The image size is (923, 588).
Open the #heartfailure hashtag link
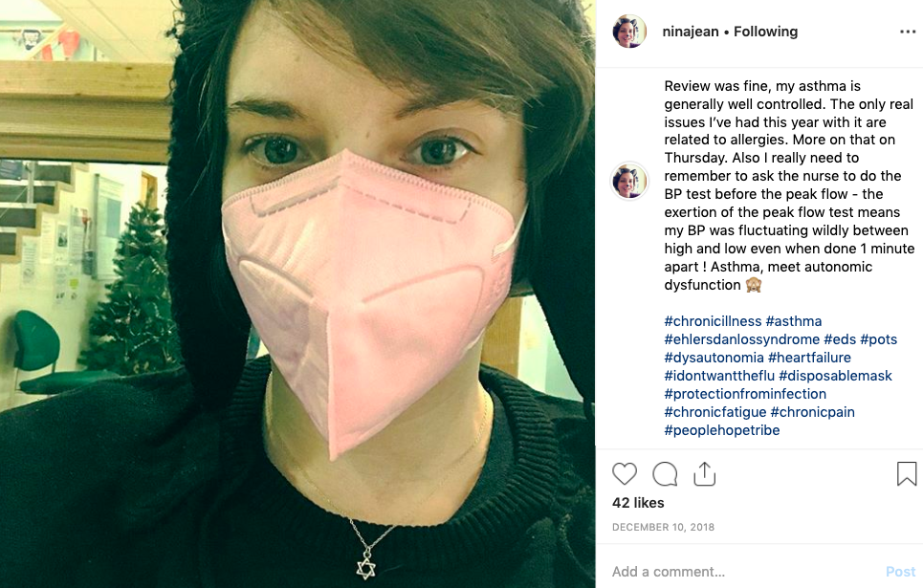809,358
